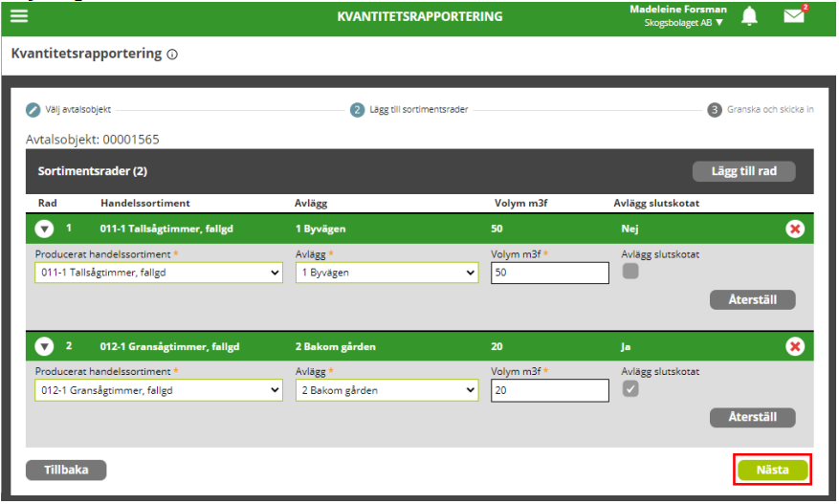This screenshot has width=839, height=504.
Task: Collapse row 2 Gransågtimmer with arrow
Action: point(44,346)
